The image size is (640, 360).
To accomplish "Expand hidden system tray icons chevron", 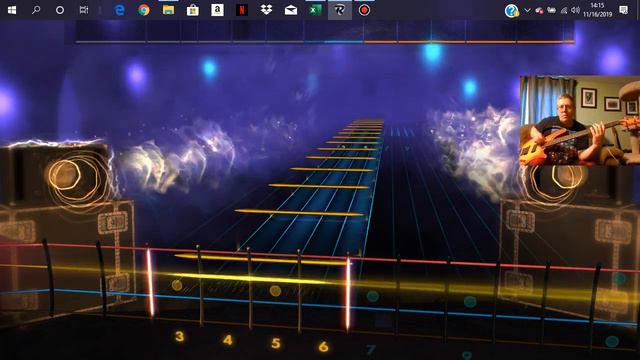I will click(527, 10).
